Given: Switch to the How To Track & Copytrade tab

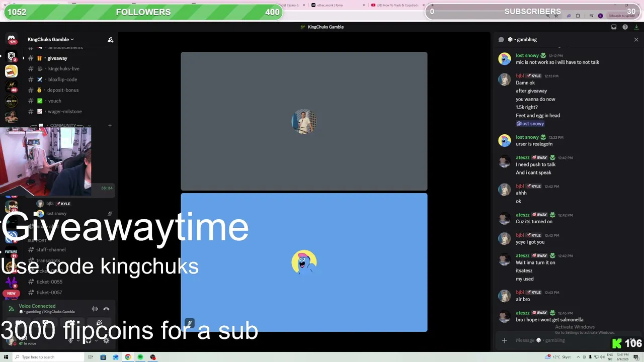Looking at the screenshot, I should click(x=397, y=5).
